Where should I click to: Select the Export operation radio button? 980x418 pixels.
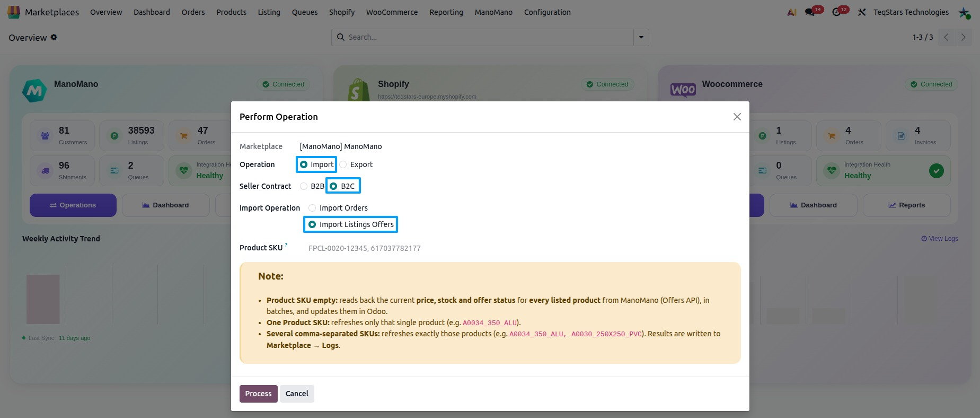point(343,164)
